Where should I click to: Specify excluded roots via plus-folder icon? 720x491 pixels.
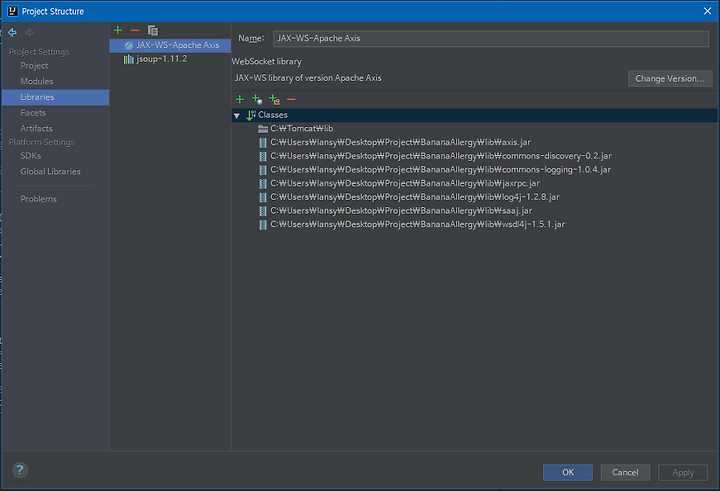(x=274, y=99)
